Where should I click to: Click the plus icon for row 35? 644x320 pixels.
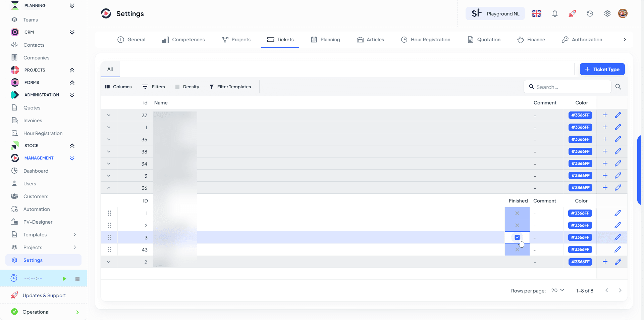(x=605, y=139)
